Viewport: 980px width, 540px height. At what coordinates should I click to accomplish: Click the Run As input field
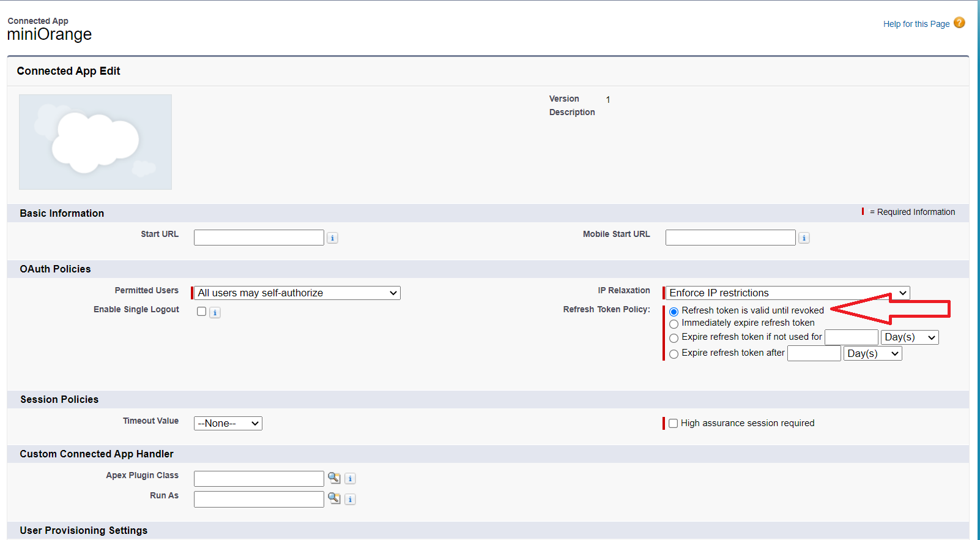(x=259, y=499)
